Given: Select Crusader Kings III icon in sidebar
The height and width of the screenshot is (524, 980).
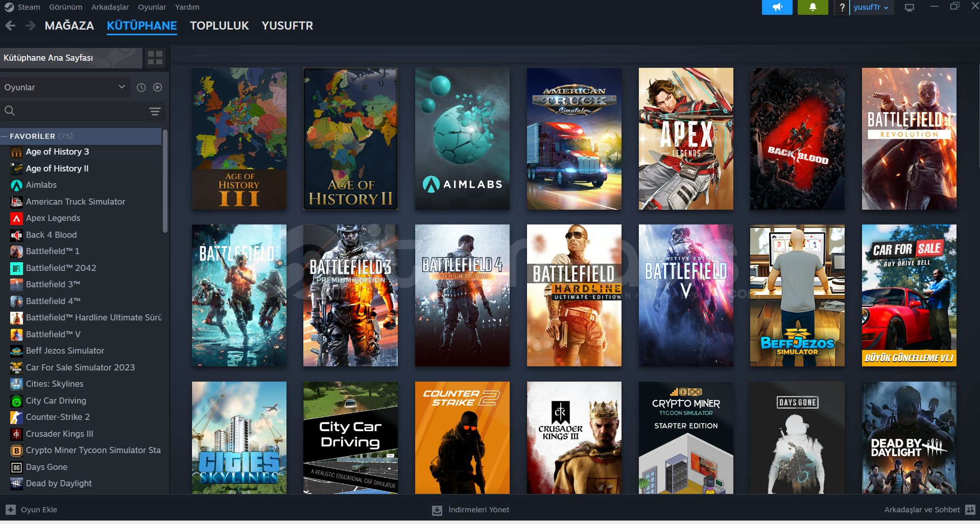Looking at the screenshot, I should tap(17, 434).
